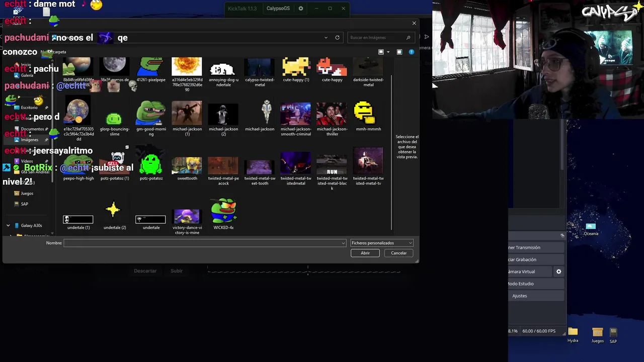644x362 pixels.
Task: Click the Subir button behind dialog
Action: coord(176,271)
